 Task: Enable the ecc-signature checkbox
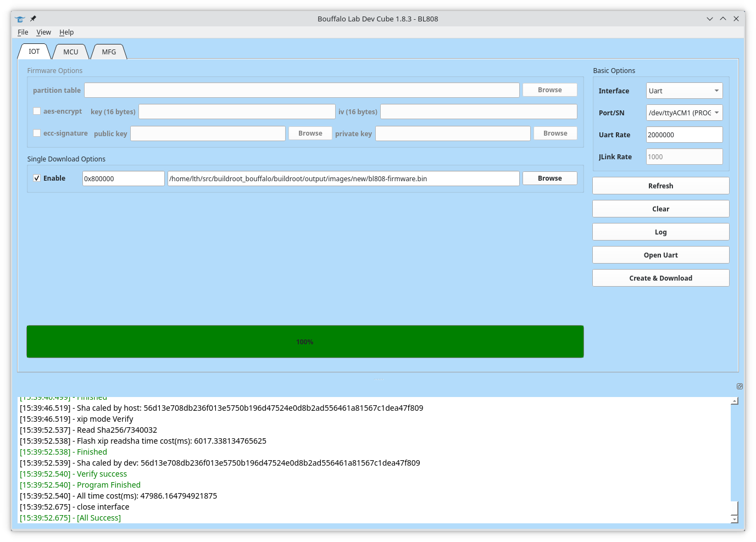coord(37,133)
